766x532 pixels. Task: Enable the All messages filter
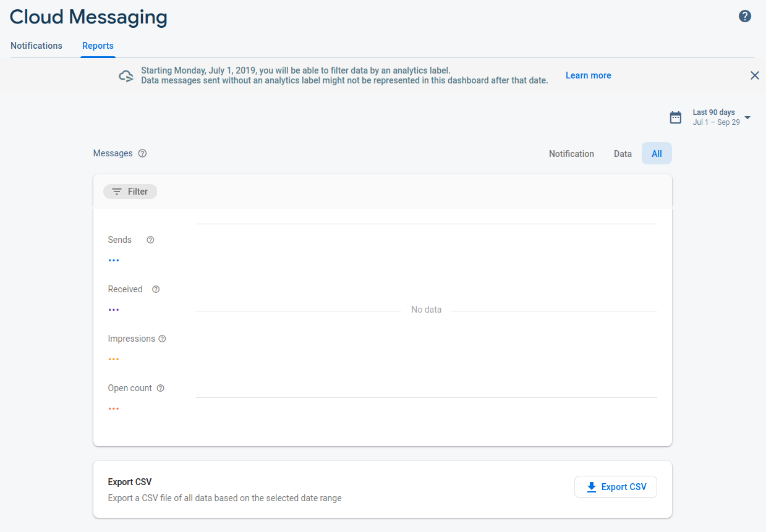click(x=656, y=153)
